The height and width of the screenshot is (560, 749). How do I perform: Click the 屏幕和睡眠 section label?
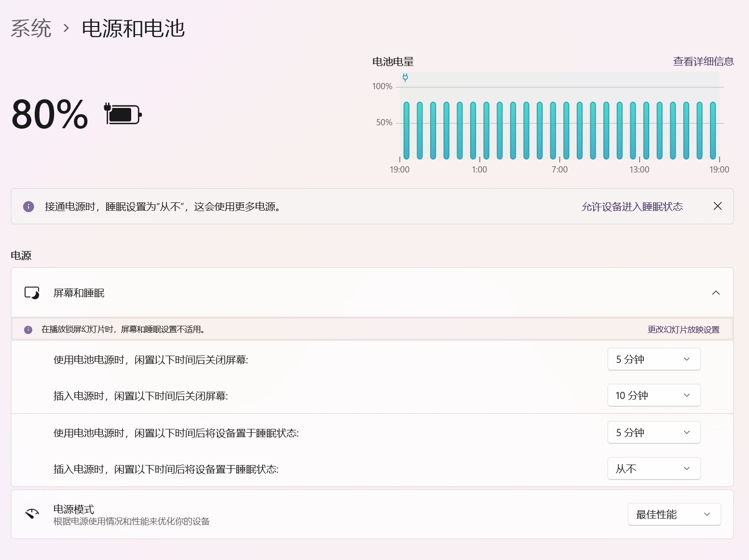click(79, 293)
